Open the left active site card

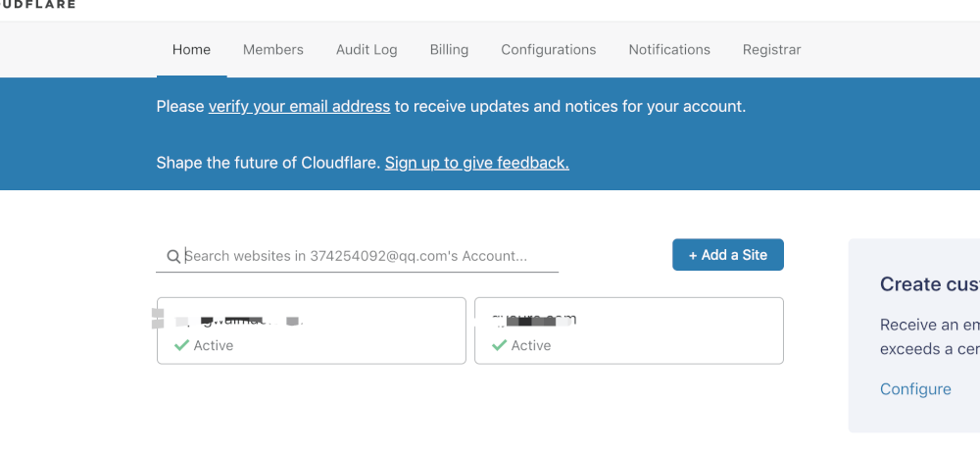click(x=312, y=330)
